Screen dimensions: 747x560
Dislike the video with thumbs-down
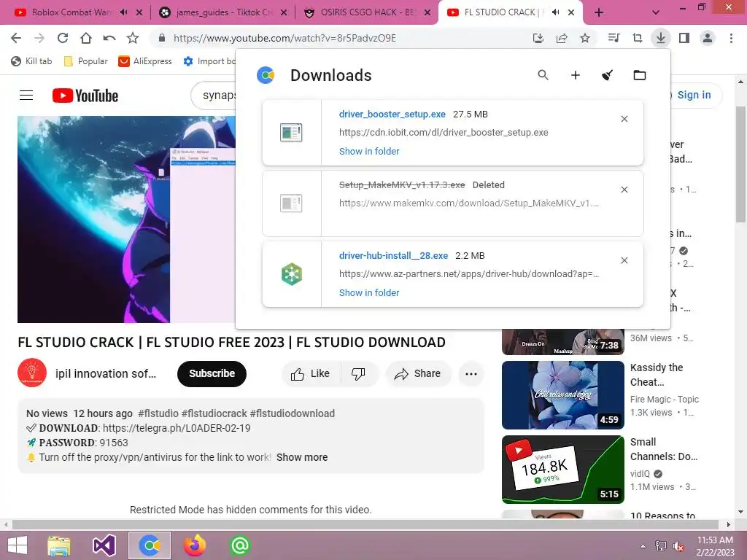pos(359,374)
